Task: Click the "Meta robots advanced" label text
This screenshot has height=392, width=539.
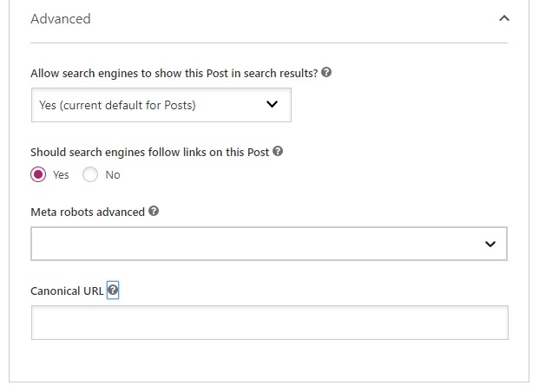Action: coord(88,212)
